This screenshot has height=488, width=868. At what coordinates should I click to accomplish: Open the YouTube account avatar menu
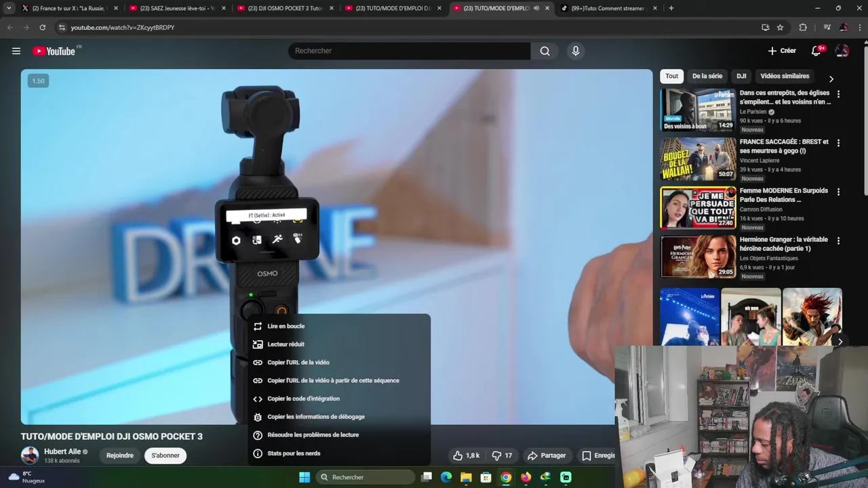pyautogui.click(x=842, y=51)
